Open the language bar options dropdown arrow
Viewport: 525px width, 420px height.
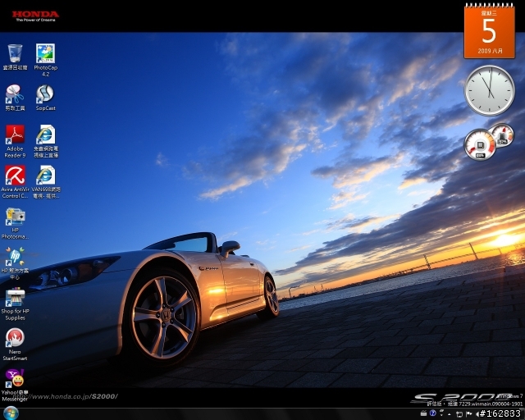pyautogui.click(x=441, y=415)
